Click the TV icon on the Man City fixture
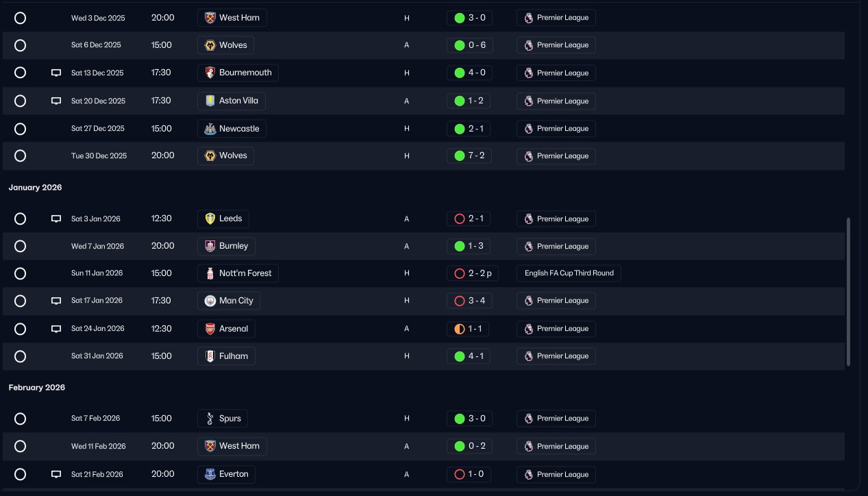The height and width of the screenshot is (496, 868). click(56, 301)
